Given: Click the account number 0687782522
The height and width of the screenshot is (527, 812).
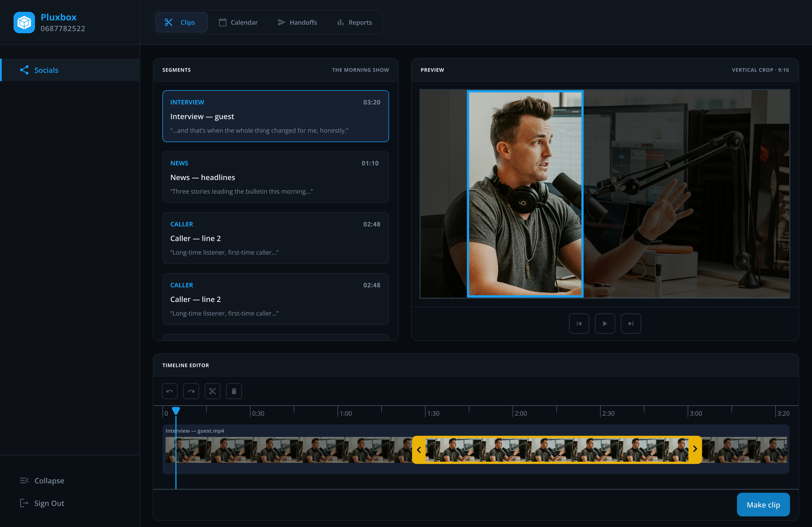Looking at the screenshot, I should click(63, 29).
